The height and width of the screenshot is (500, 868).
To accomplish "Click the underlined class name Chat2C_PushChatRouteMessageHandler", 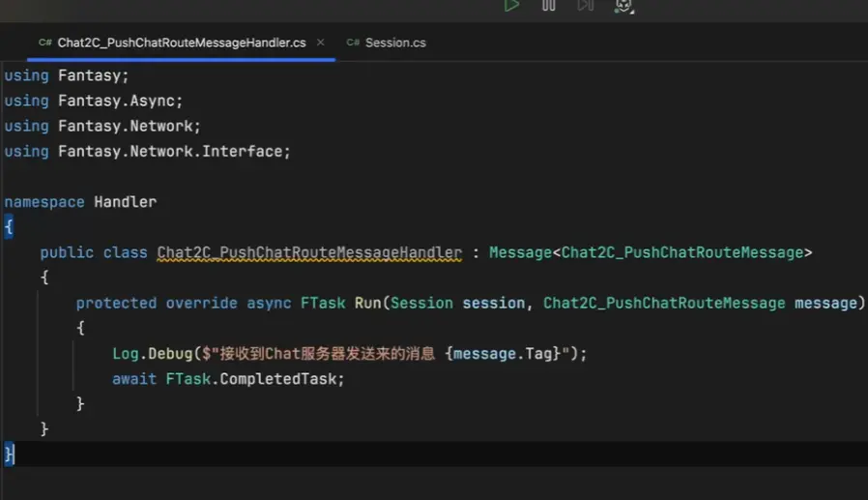I will [309, 252].
